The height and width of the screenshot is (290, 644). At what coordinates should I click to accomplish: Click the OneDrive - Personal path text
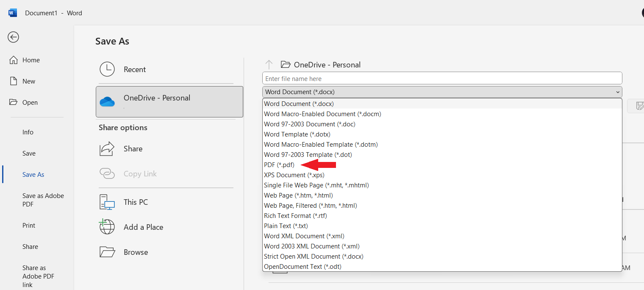click(x=327, y=65)
